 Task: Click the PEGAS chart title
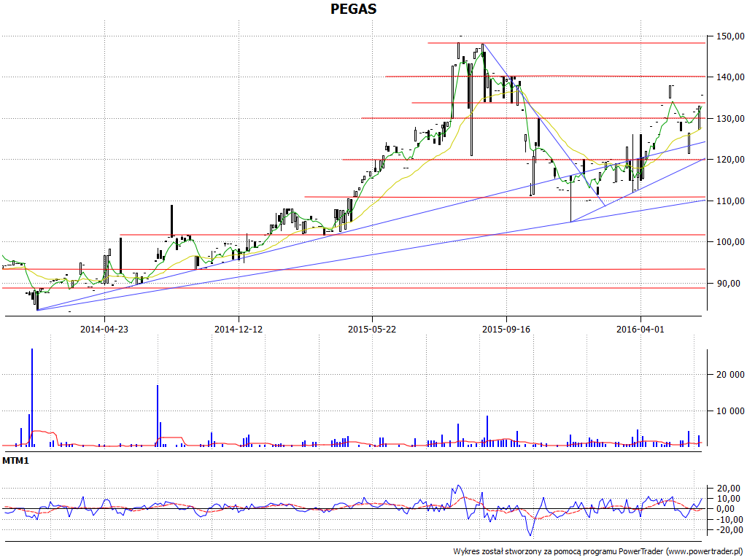click(x=354, y=9)
